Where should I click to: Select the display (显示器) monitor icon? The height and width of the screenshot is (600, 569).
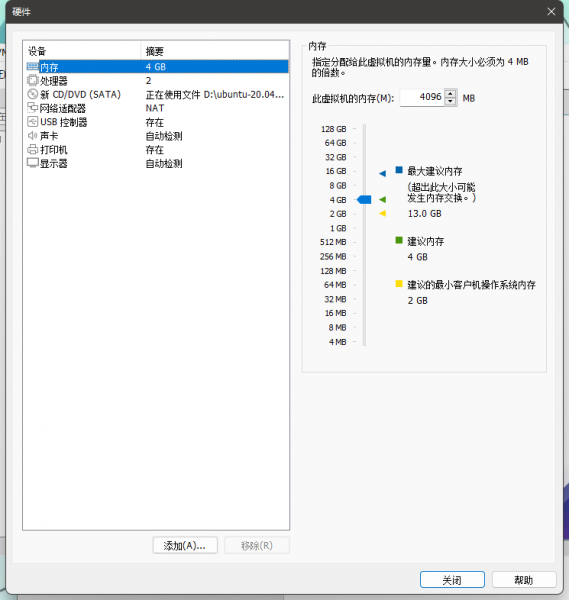click(x=33, y=163)
